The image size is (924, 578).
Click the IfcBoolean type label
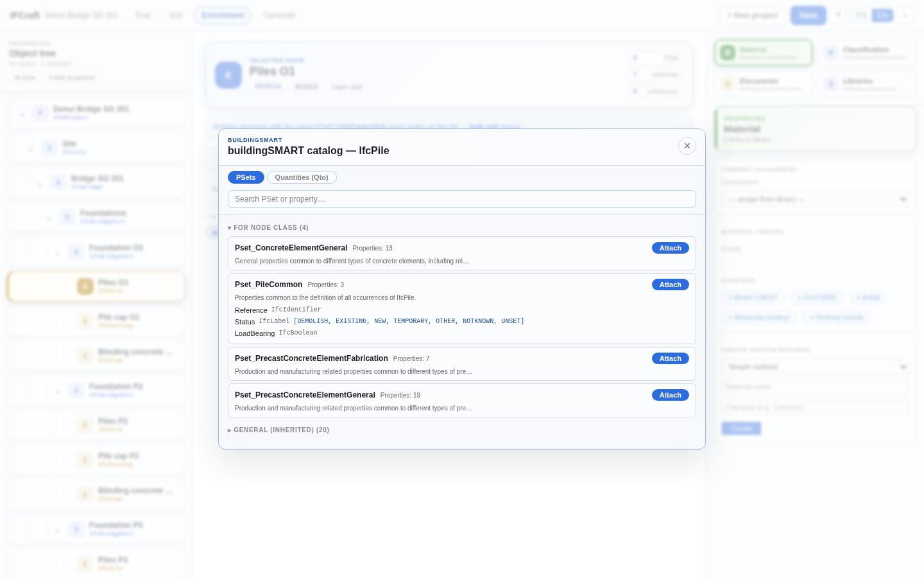298,333
